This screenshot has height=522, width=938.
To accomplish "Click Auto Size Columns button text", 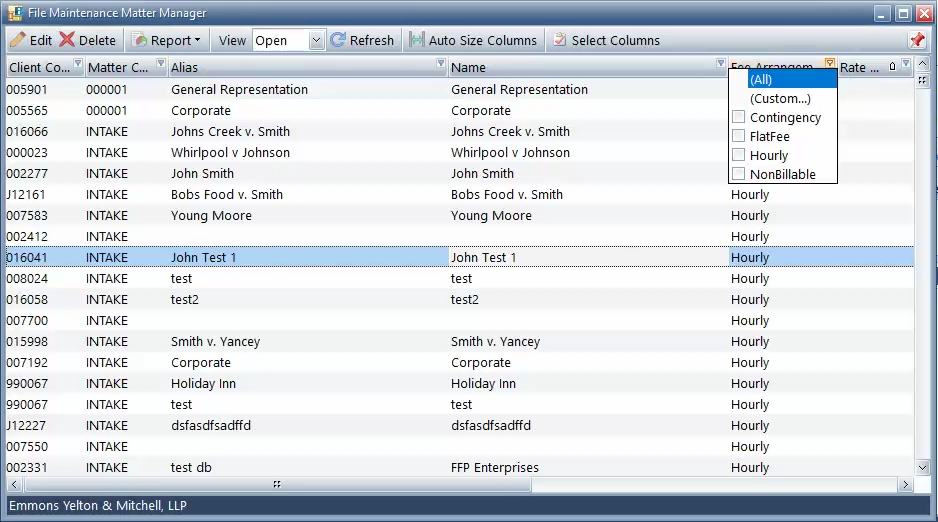I will tap(483, 41).
